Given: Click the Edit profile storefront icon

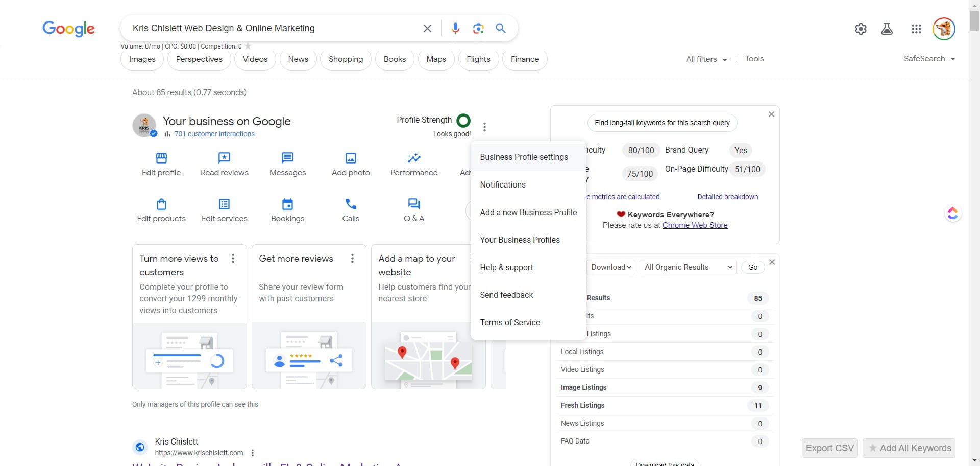Looking at the screenshot, I should click(161, 158).
